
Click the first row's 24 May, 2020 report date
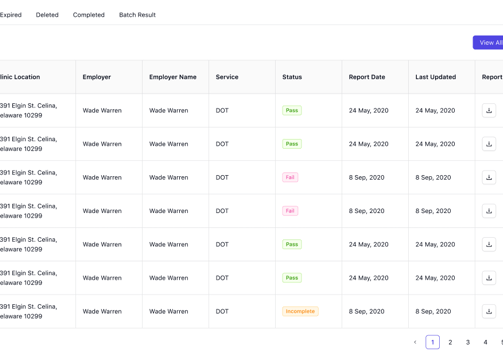[x=369, y=110]
